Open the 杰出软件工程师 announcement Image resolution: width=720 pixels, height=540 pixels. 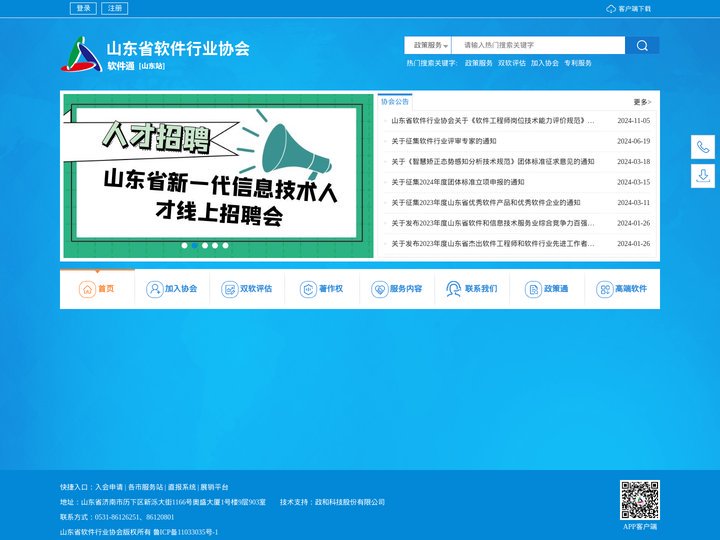pyautogui.click(x=493, y=244)
